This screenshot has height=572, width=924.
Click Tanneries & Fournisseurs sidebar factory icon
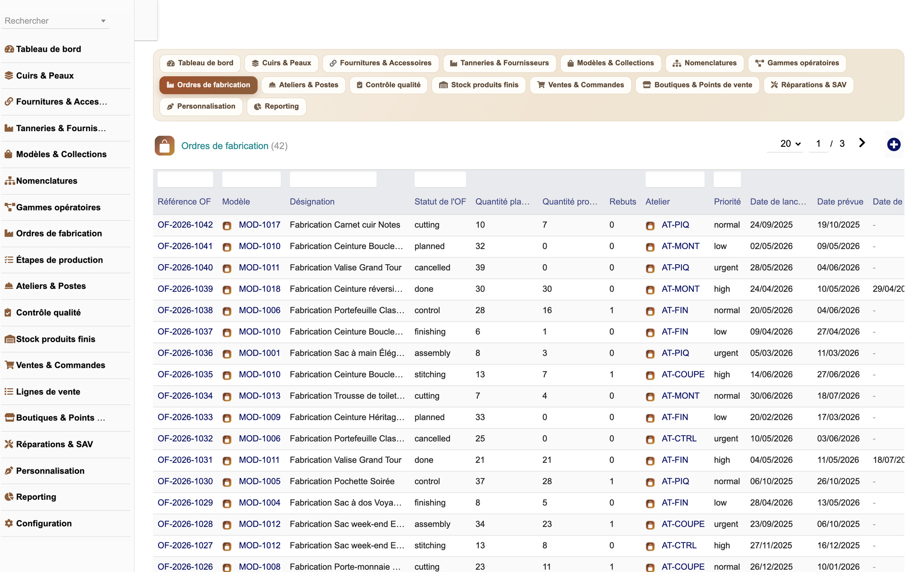coord(9,128)
